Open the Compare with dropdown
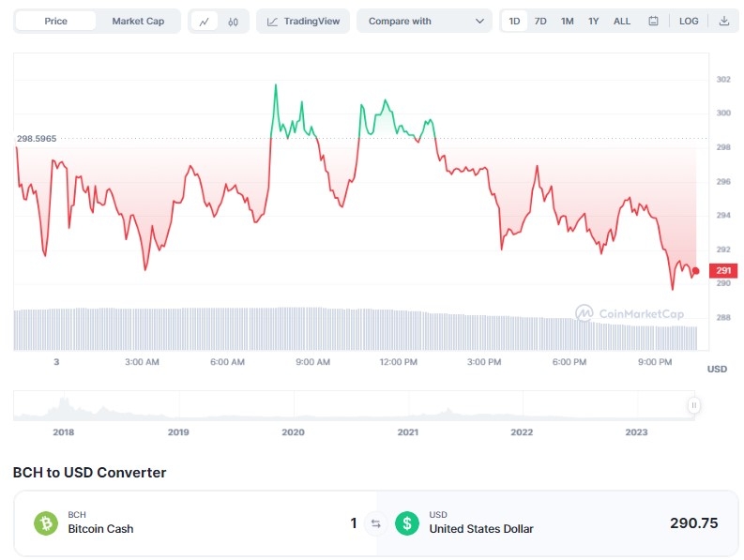Viewport: 744px width, 560px height. 425,22
